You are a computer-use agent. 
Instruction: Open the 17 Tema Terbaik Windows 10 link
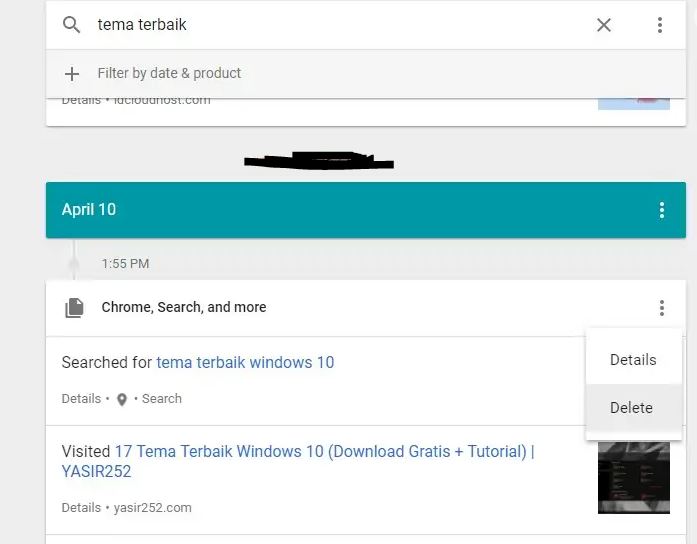pos(298,461)
